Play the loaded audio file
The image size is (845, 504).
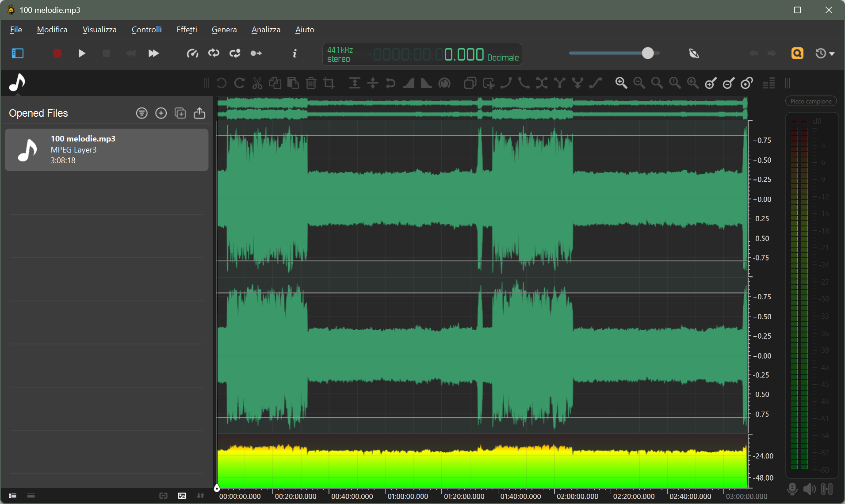tap(82, 53)
